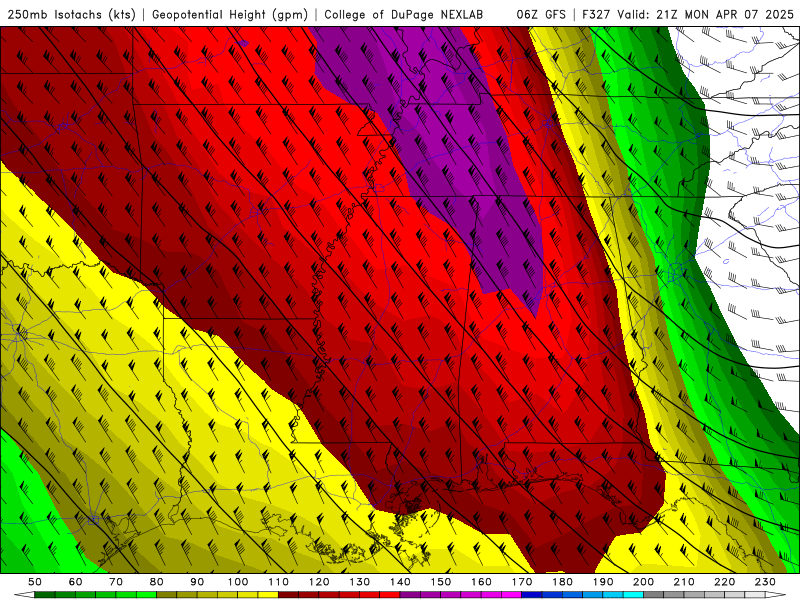
Task: Click the legend value 90
Action: 197,582
